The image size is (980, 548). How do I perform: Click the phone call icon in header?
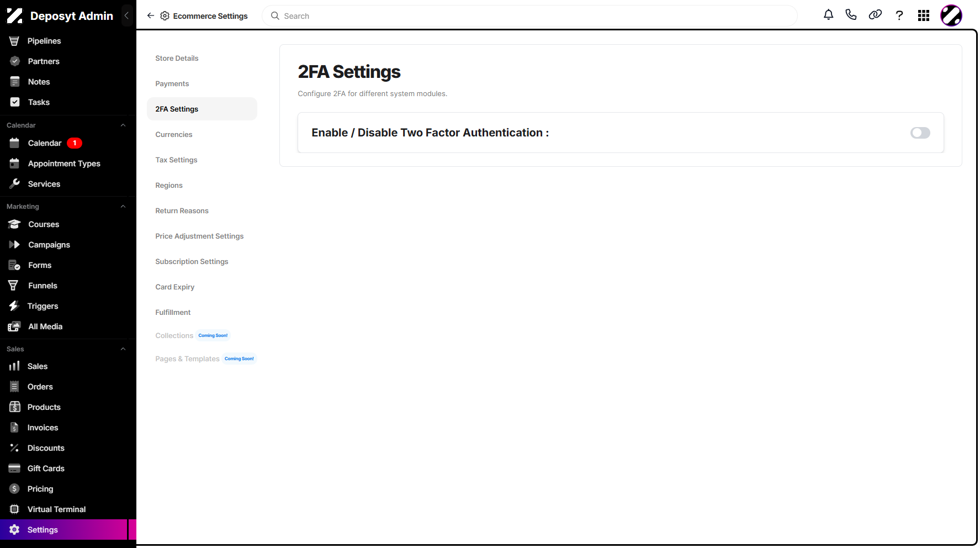(x=851, y=15)
